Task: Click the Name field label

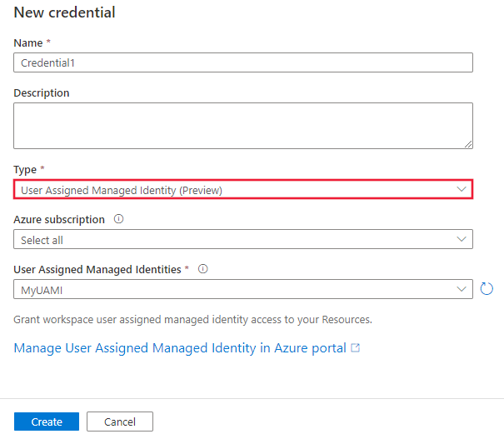Action: pyautogui.click(x=26, y=41)
